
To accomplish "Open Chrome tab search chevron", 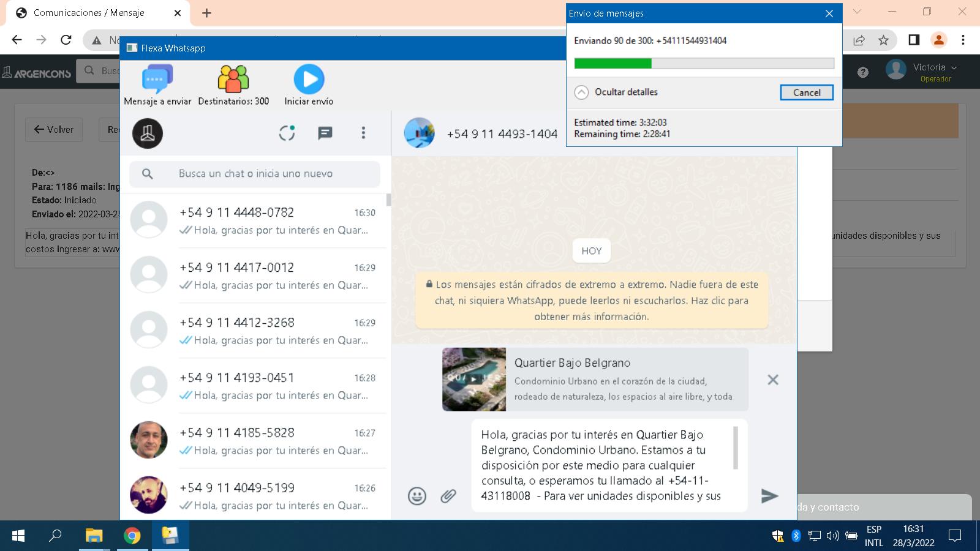I will tap(858, 12).
